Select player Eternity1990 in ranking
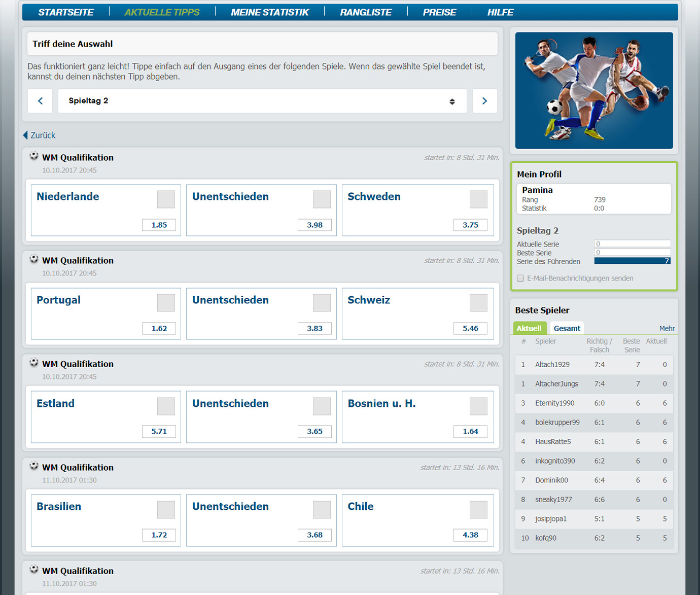 pos(555,403)
